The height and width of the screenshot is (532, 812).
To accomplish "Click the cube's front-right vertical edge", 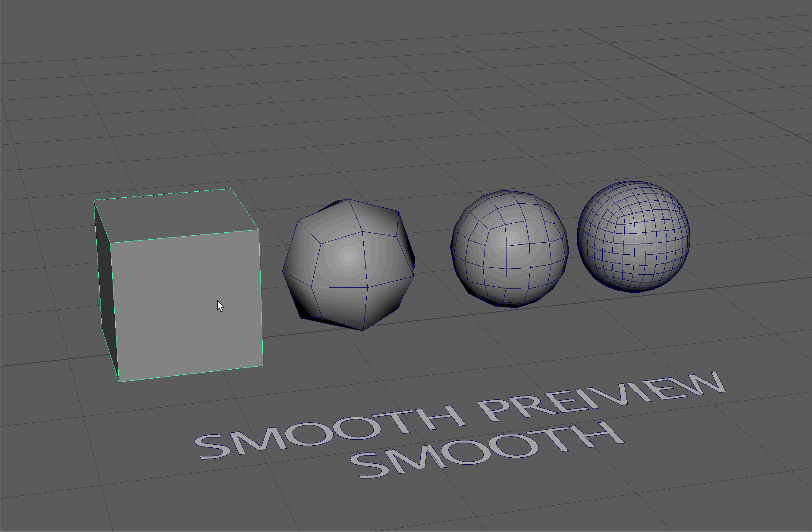I will (261, 298).
